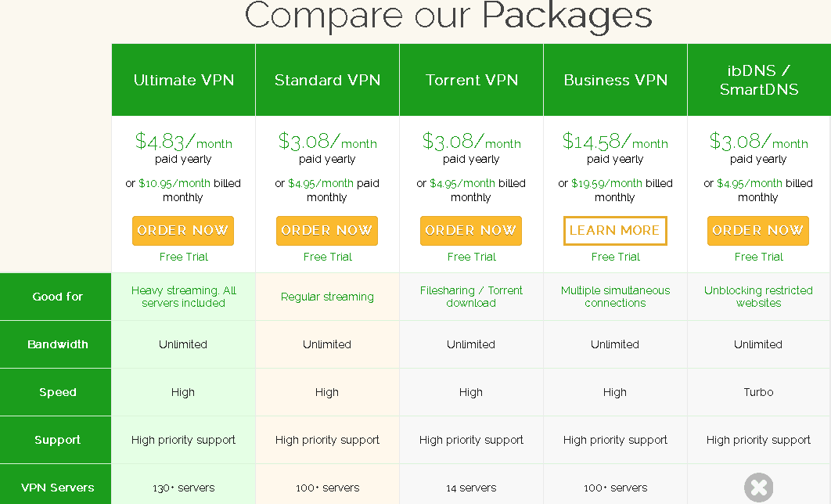Viewport: 831px width, 504px height.
Task: Start Free Trial for Standard VPN
Action: [328, 257]
